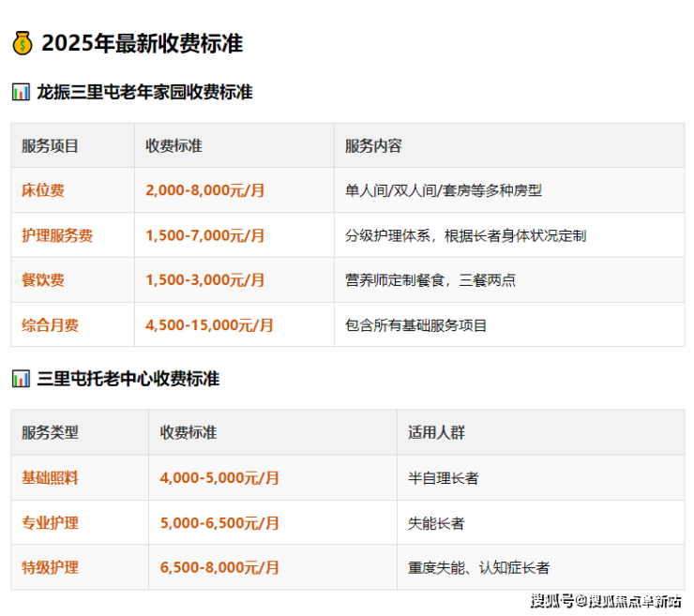694x616 pixels.
Task: Select the 专业护理 service type
Action: point(51,522)
